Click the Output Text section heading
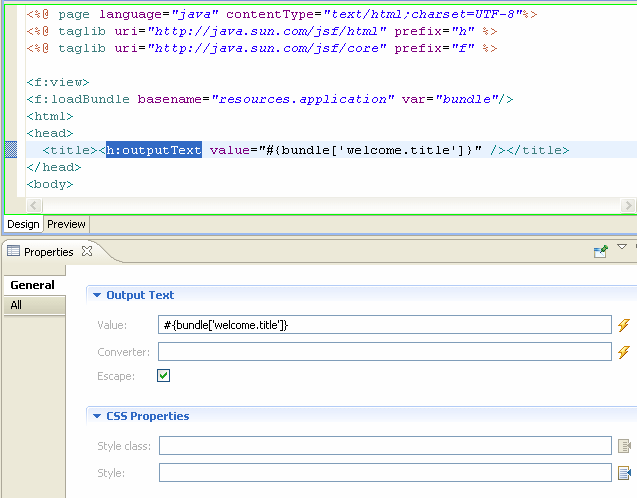Viewport: 637px width, 498px height. click(x=140, y=295)
